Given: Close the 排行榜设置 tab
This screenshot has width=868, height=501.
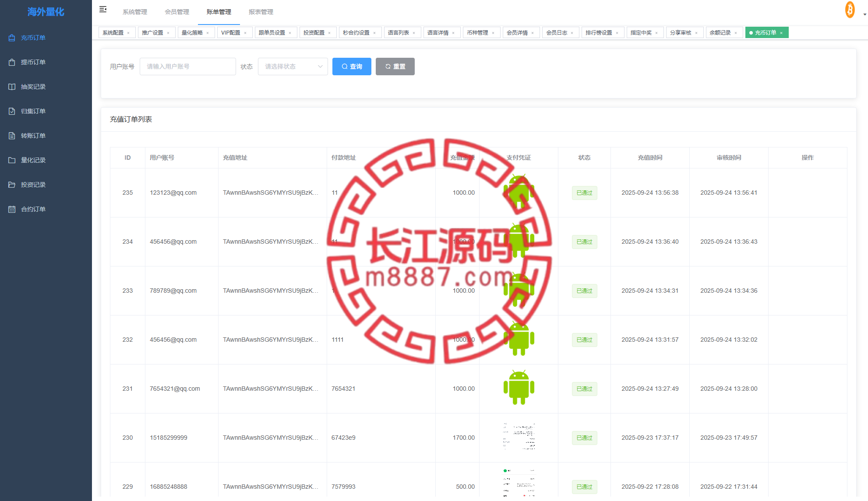Looking at the screenshot, I should [x=617, y=33].
